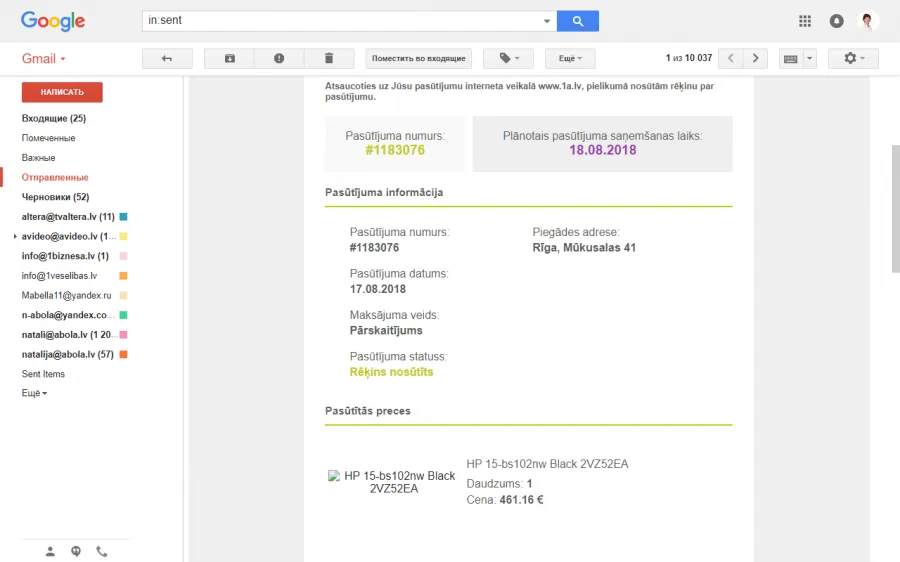The width and height of the screenshot is (900, 562).
Task: Click the orange swatch next to natalija@abola.lv
Action: [x=123, y=355]
